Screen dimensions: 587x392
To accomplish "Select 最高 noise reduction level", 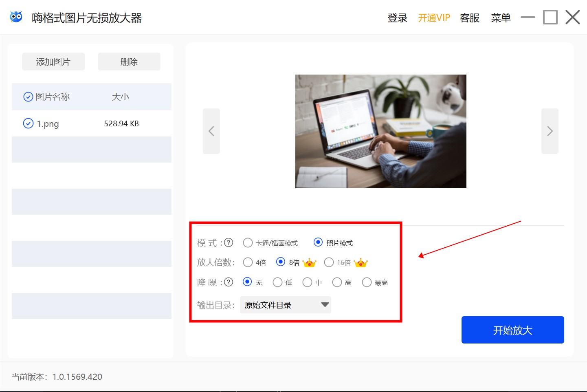I will pos(367,282).
